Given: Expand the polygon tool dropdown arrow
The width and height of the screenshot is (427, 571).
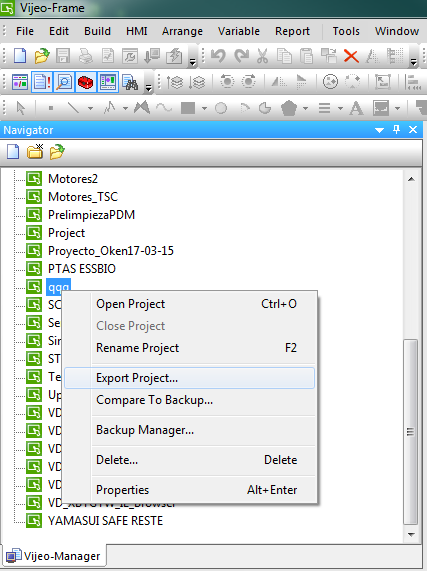Looking at the screenshot, I should tap(305, 108).
